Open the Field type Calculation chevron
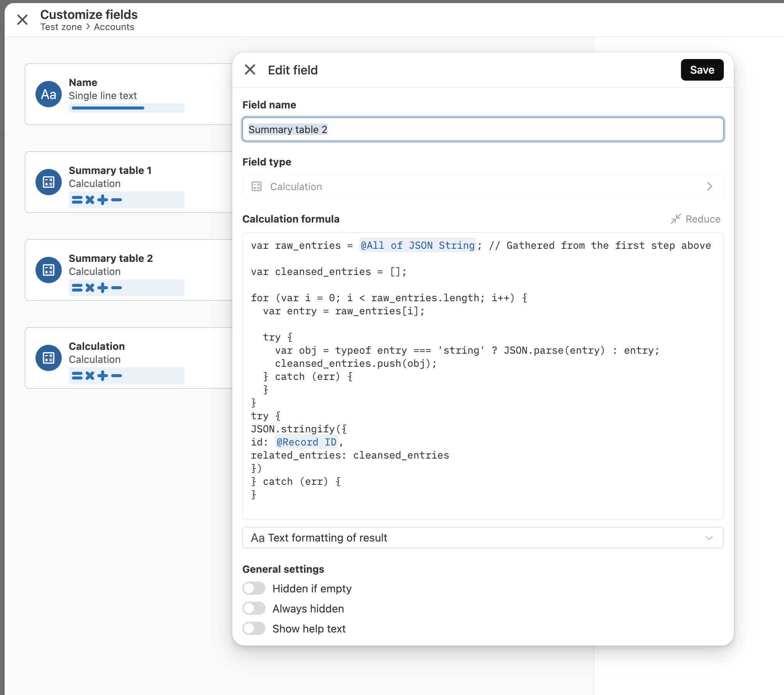The height and width of the screenshot is (695, 784). point(709,187)
